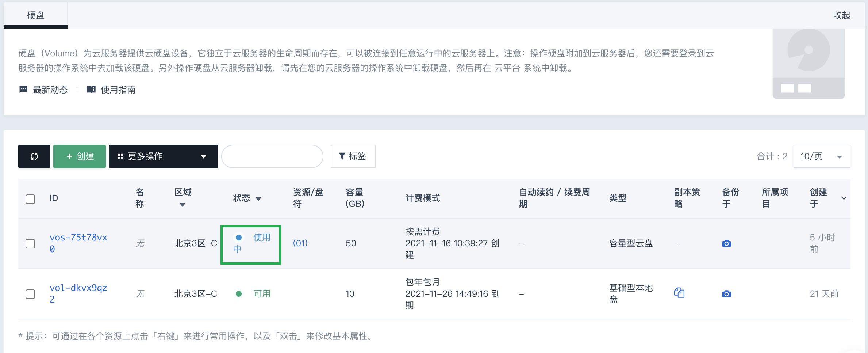Screen dimensions: 868x353
Task: Open the 状态 column filter arrow
Action: tap(258, 199)
